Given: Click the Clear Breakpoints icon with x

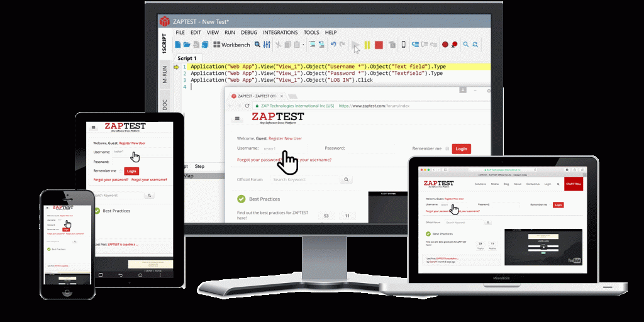Looking at the screenshot, I should pos(454,45).
